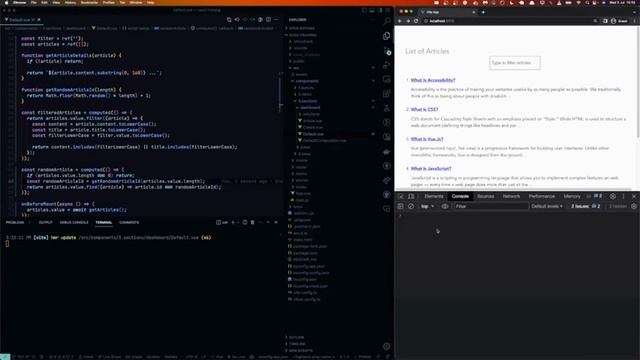Go forward in the browser
Screen dimensions: 640x360
click(x=408, y=21)
